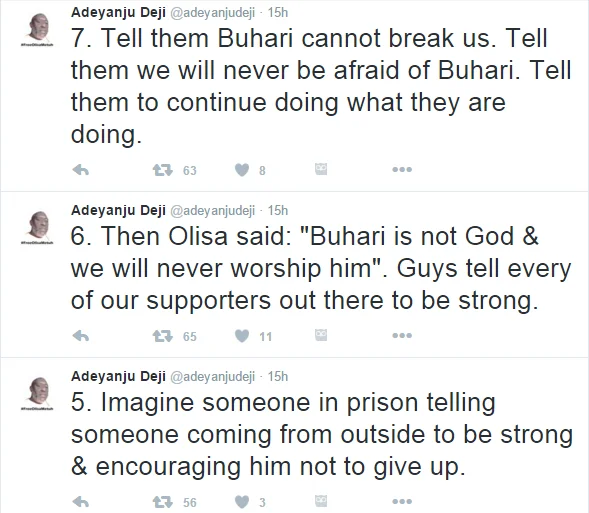Click the profile avatar beside tweet 7
This screenshot has height=513, width=589.
[x=38, y=29]
